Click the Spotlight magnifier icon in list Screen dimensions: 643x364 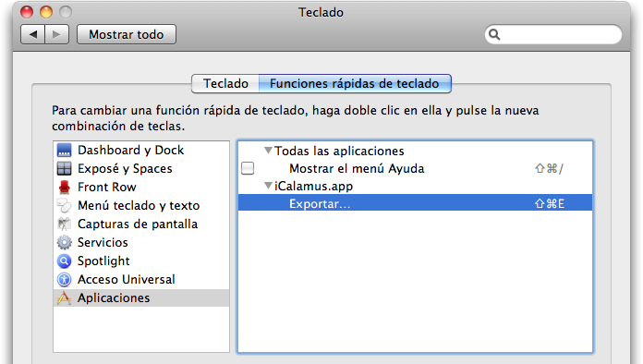[65, 261]
